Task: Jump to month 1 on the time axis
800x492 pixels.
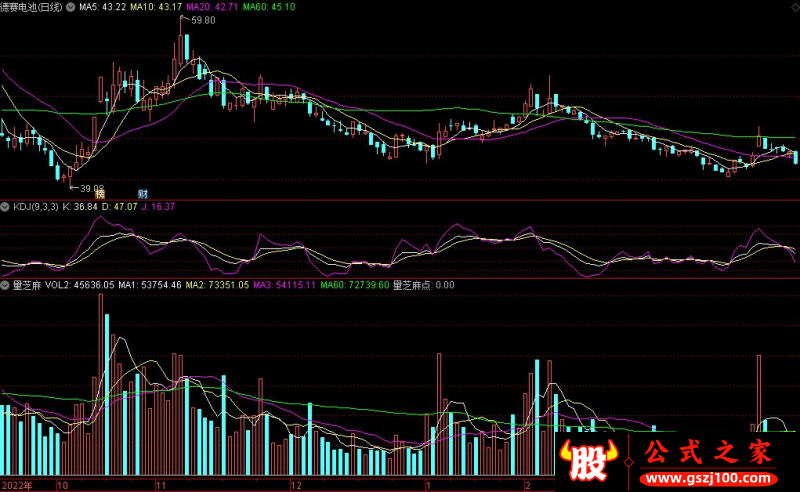Action: (x=428, y=485)
